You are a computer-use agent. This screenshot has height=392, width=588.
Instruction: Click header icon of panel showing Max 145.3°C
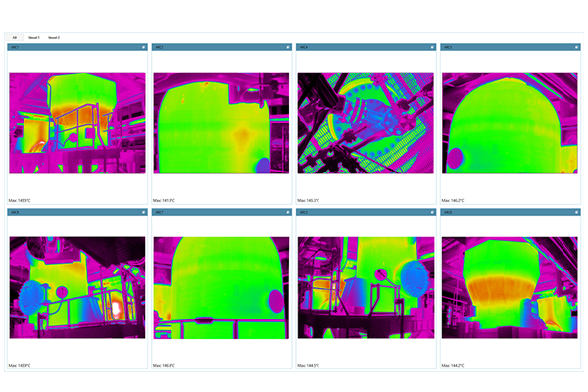coord(432,47)
